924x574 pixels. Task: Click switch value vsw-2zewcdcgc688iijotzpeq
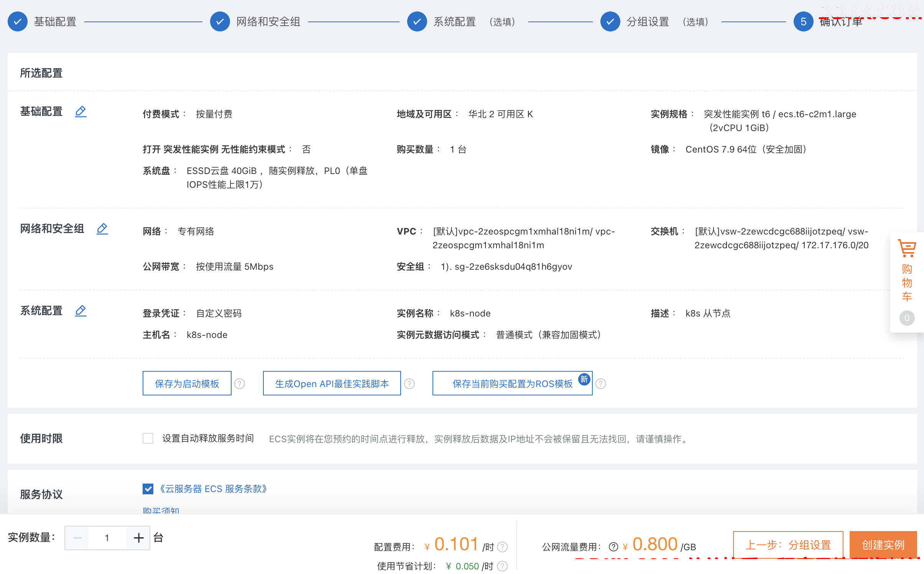pos(781,238)
